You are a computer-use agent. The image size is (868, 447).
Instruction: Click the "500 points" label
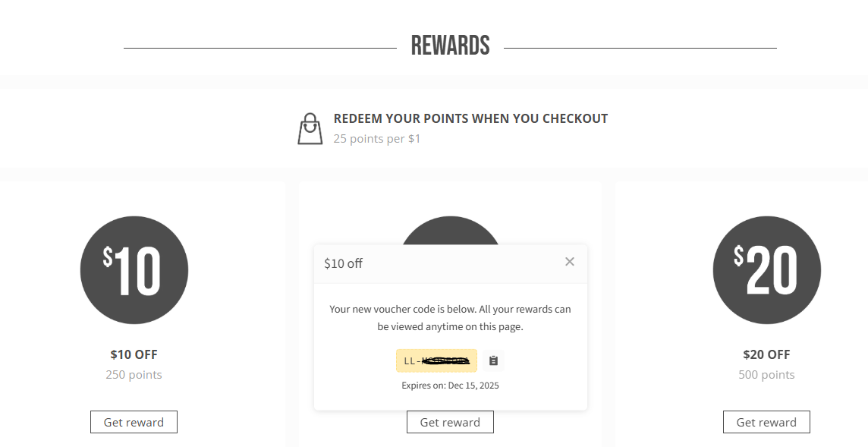(766, 374)
